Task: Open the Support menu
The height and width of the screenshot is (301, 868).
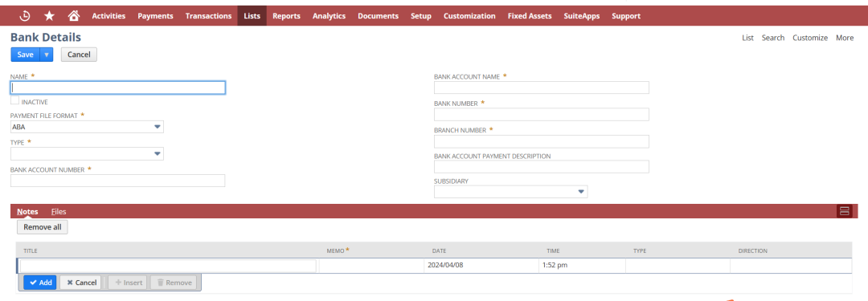Action: pyautogui.click(x=626, y=16)
